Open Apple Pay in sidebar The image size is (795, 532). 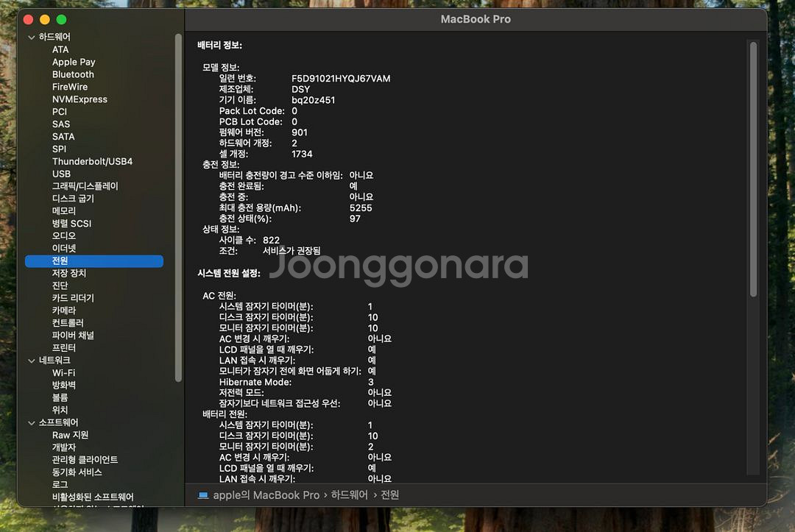click(74, 62)
